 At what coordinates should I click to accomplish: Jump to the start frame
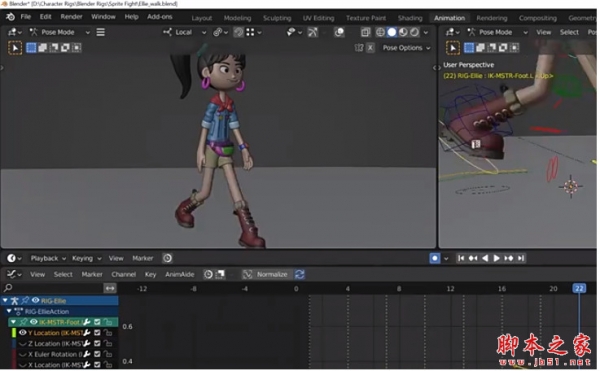point(461,259)
